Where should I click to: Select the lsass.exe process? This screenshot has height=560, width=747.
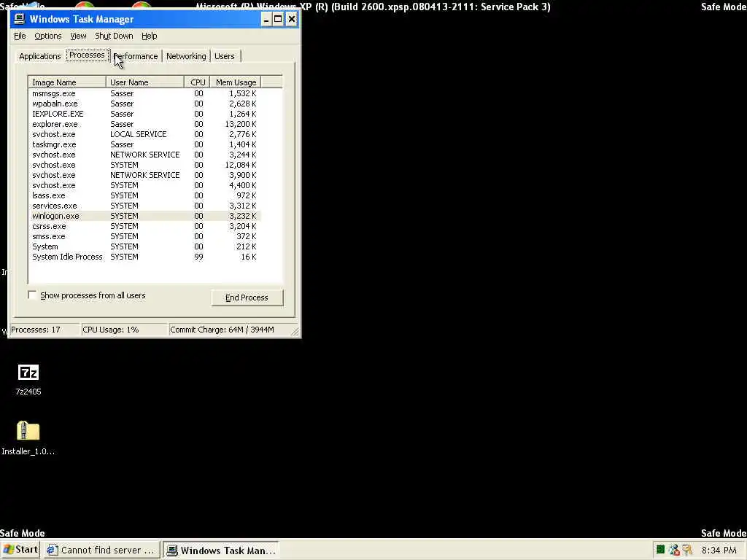click(144, 195)
